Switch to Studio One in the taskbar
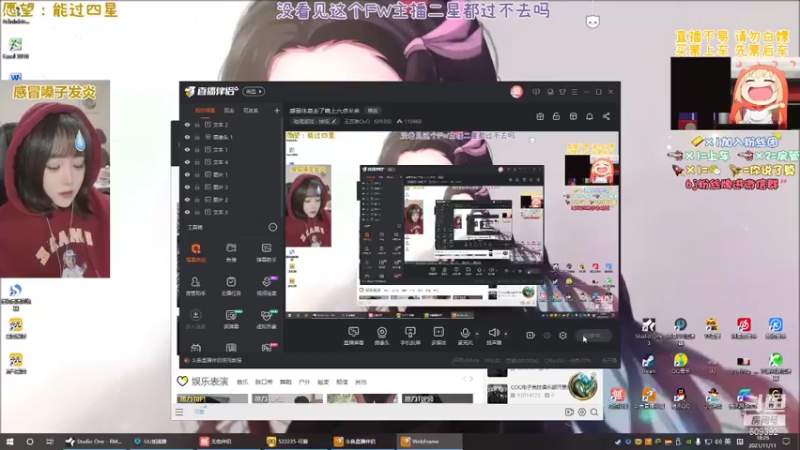Screen dimensions: 800x450 (93, 441)
